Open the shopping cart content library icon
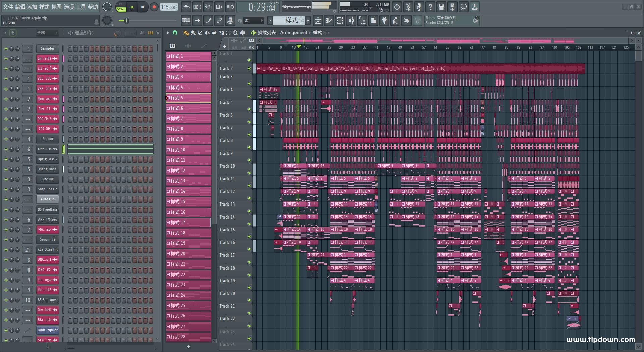Image resolution: width=644 pixels, height=352 pixels. (x=417, y=21)
